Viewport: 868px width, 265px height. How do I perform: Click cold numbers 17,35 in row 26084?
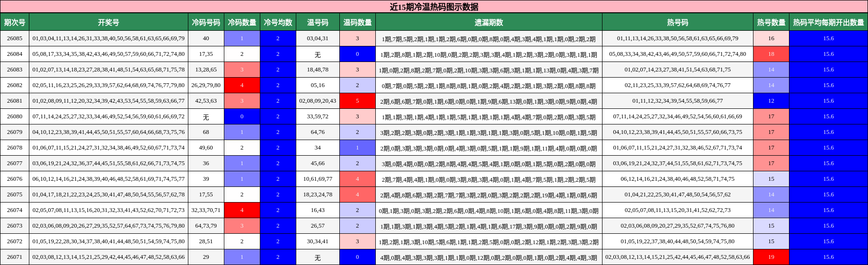point(206,54)
